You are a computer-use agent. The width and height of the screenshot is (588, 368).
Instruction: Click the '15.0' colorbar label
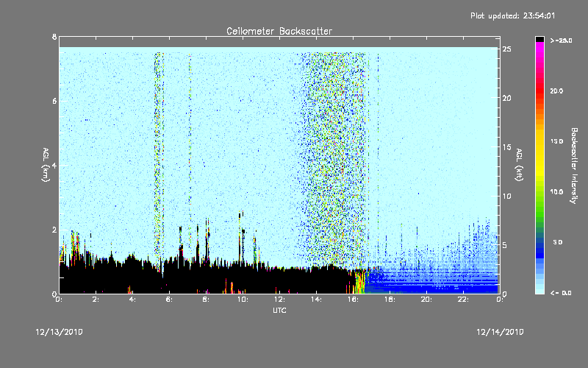click(556, 141)
